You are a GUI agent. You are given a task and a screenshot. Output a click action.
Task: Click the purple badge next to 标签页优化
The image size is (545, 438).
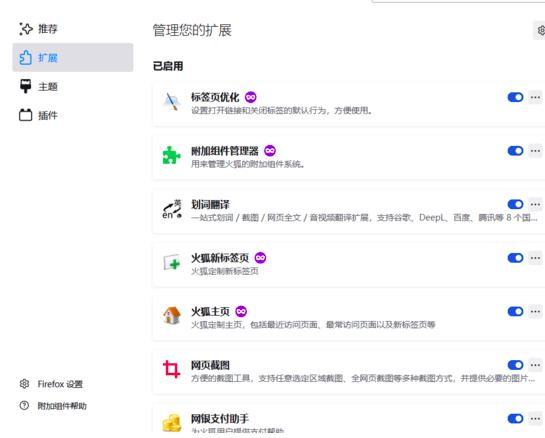click(251, 97)
